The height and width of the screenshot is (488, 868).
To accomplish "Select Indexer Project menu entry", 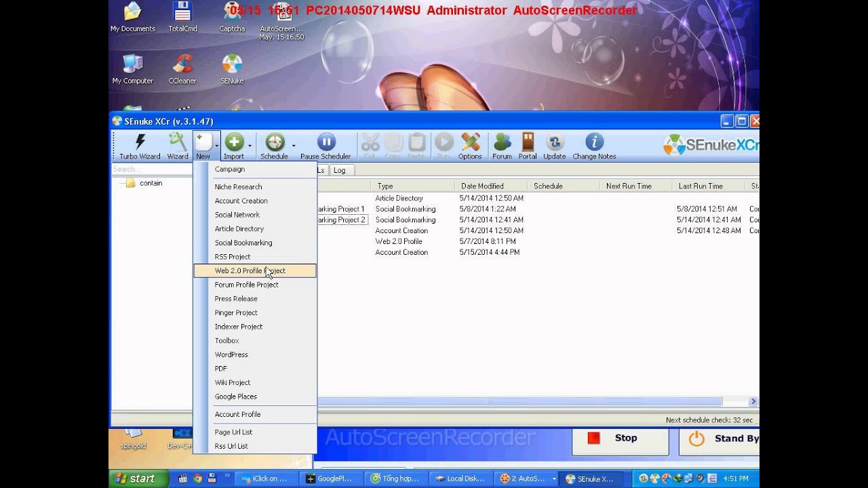I will point(255,327).
